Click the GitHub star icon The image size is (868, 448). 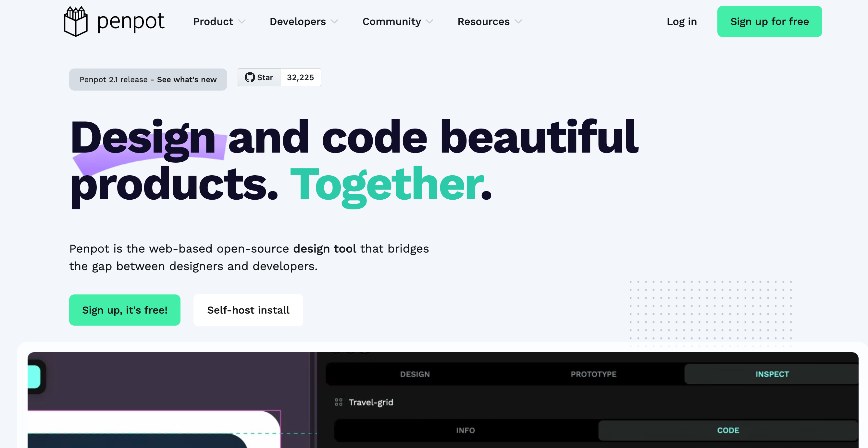[250, 77]
